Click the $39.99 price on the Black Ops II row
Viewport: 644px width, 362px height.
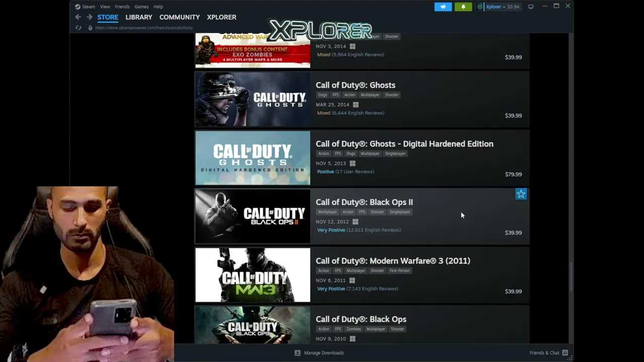pos(513,233)
